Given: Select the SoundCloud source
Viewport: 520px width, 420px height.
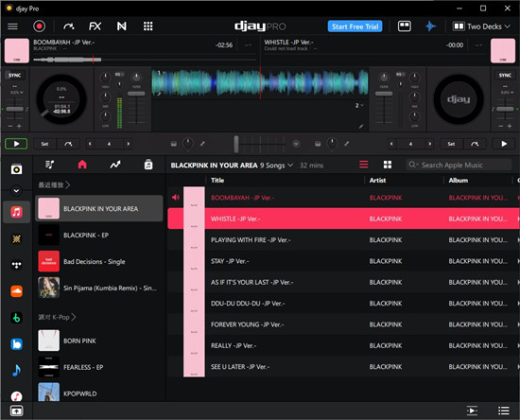Looking at the screenshot, I should point(16,291).
